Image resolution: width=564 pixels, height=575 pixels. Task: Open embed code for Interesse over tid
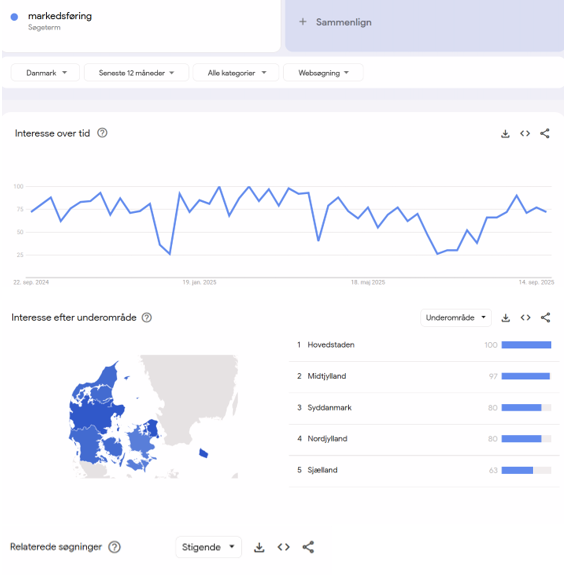click(525, 133)
